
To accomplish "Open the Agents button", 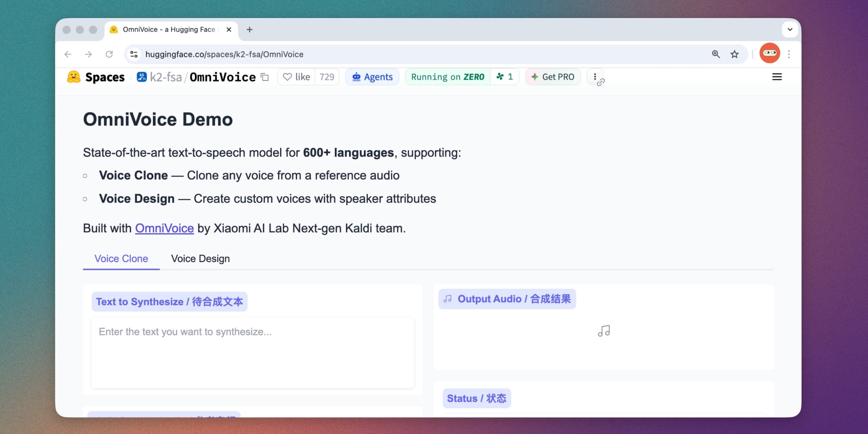I will tap(372, 77).
